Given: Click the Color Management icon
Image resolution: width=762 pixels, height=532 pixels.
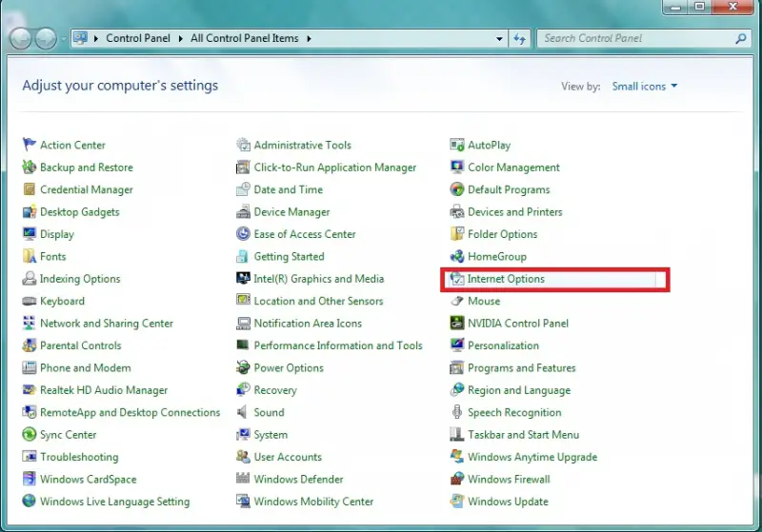Looking at the screenshot, I should pyautogui.click(x=457, y=167).
